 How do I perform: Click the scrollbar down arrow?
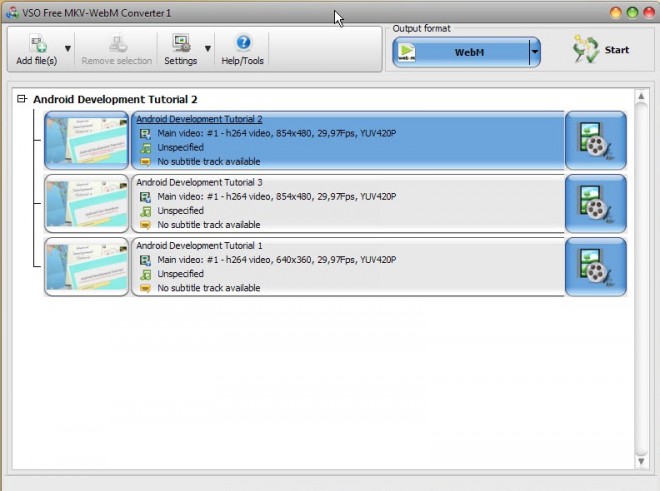tap(641, 461)
